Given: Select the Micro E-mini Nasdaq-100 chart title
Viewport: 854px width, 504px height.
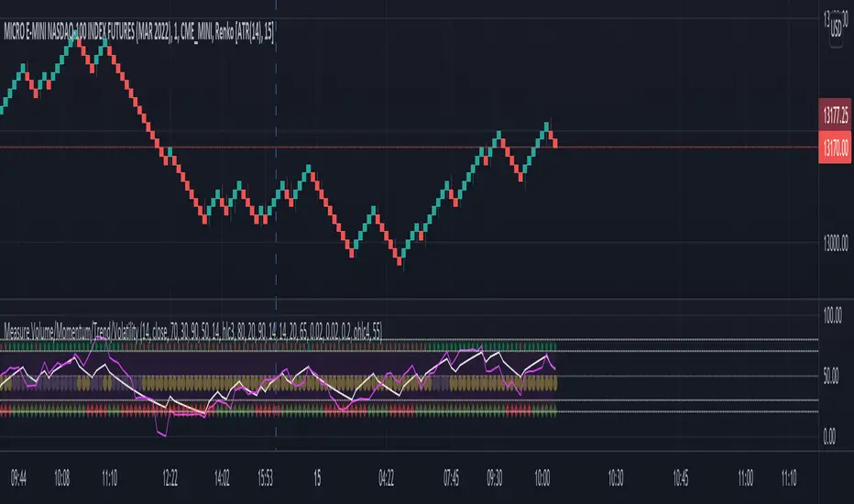Looking at the screenshot, I should click(x=139, y=32).
